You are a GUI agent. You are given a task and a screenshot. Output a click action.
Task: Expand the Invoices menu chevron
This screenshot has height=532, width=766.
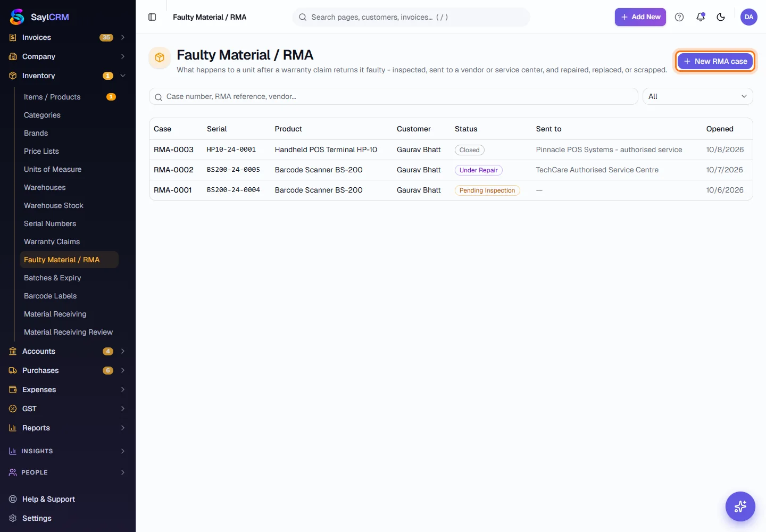click(123, 37)
